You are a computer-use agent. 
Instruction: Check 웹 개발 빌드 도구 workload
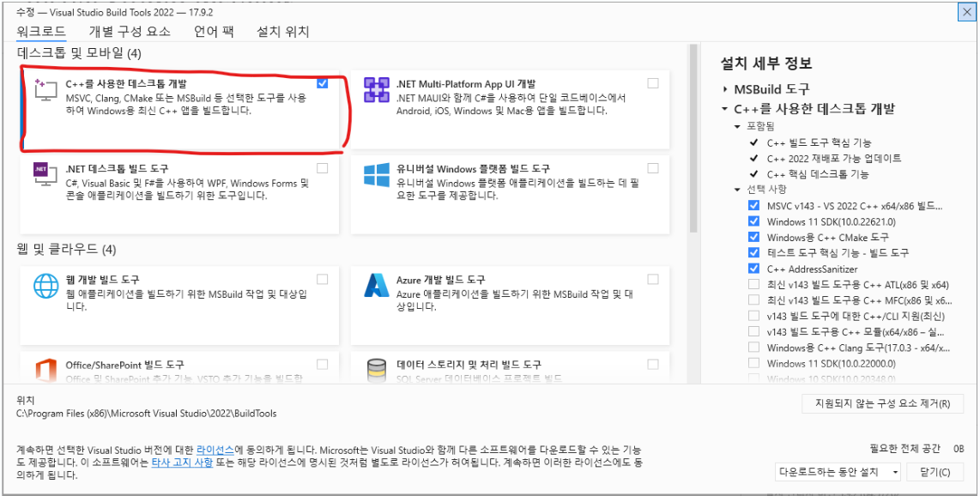point(322,279)
